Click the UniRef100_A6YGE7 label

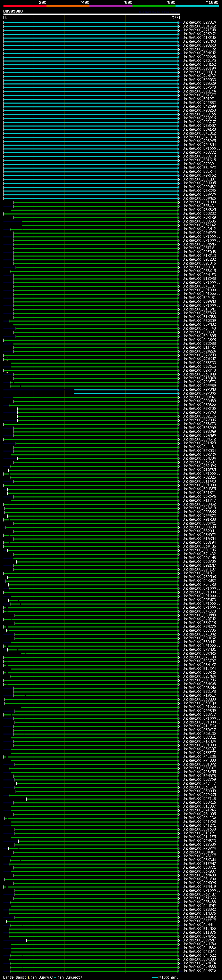click(x=199, y=95)
